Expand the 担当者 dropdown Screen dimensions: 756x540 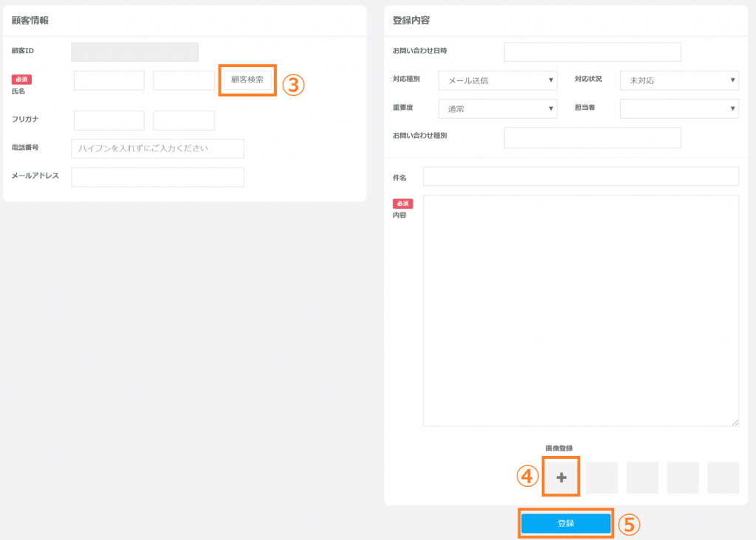point(679,109)
